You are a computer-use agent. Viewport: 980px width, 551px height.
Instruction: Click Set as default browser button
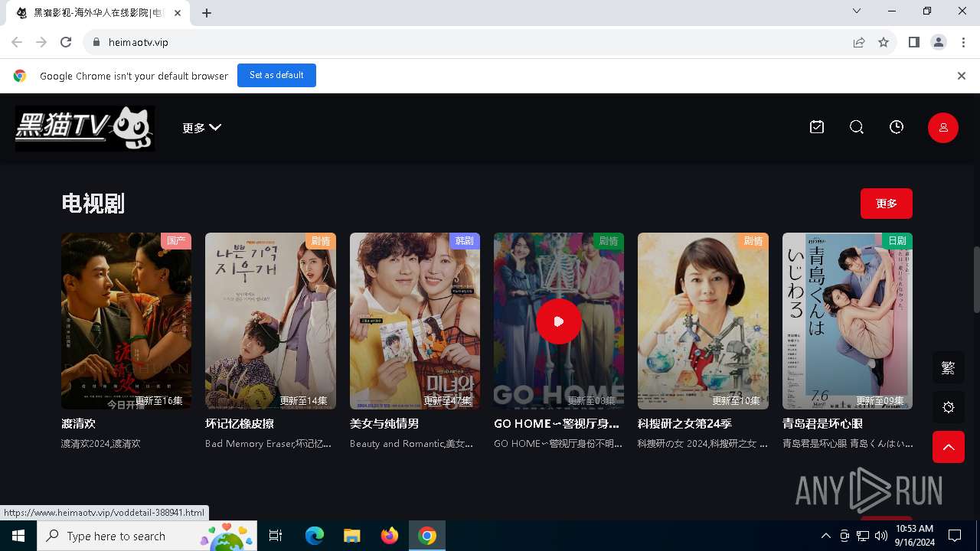[276, 75]
